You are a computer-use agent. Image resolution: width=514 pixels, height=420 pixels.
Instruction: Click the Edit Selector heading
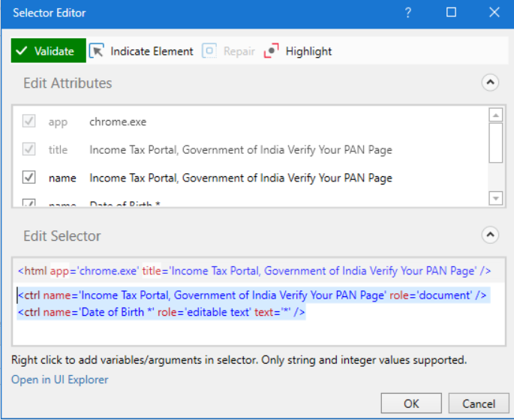[x=62, y=236]
